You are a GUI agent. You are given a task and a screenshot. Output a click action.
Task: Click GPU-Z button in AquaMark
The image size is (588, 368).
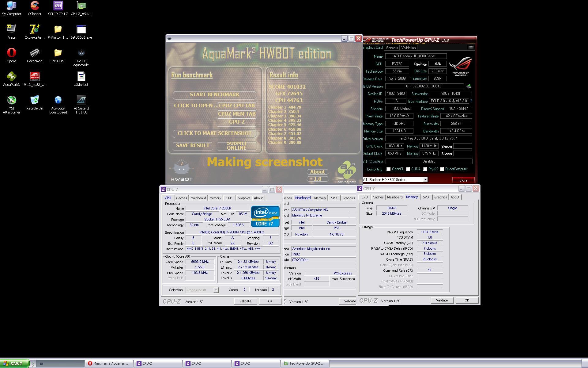[237, 122]
